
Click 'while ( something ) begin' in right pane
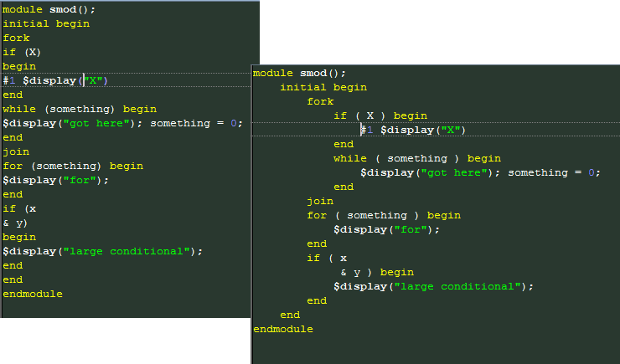coord(417,158)
